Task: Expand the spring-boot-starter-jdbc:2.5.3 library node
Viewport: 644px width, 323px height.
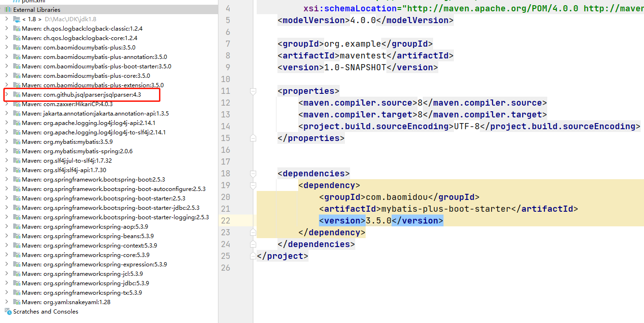Action: [7, 207]
